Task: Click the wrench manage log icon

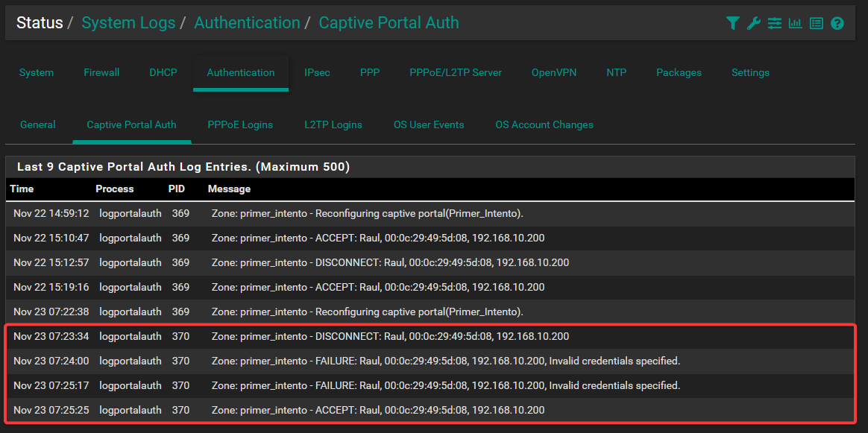Action: 753,23
